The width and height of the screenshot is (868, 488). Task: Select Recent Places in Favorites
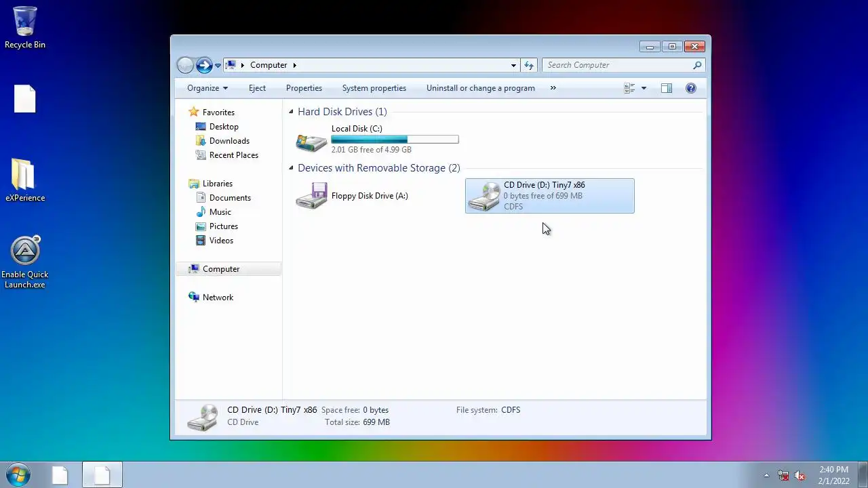[x=234, y=155]
